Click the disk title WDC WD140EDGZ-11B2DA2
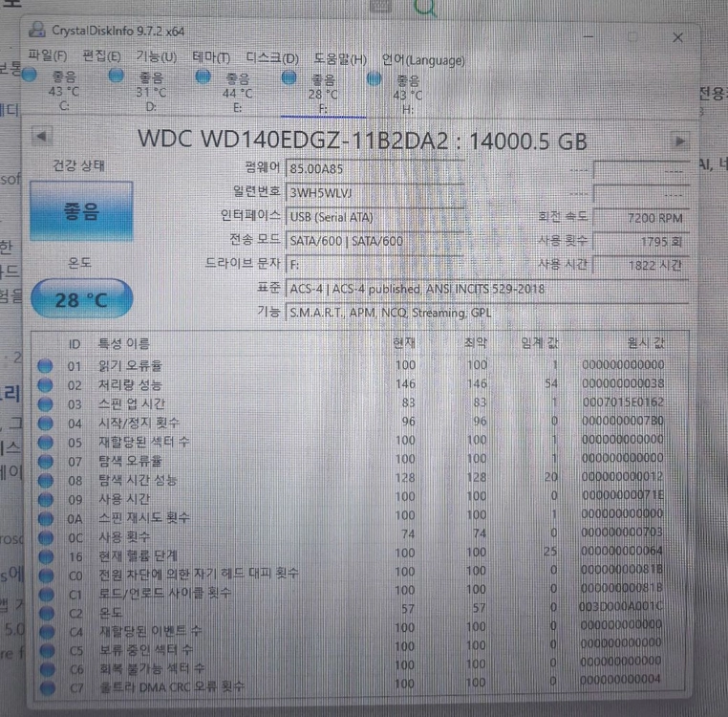 (293, 140)
